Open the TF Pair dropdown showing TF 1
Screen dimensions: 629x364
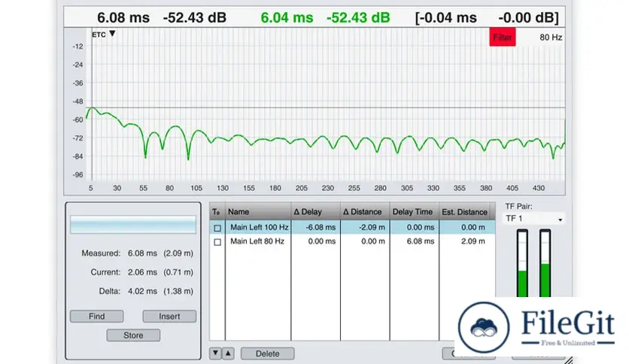(x=533, y=219)
